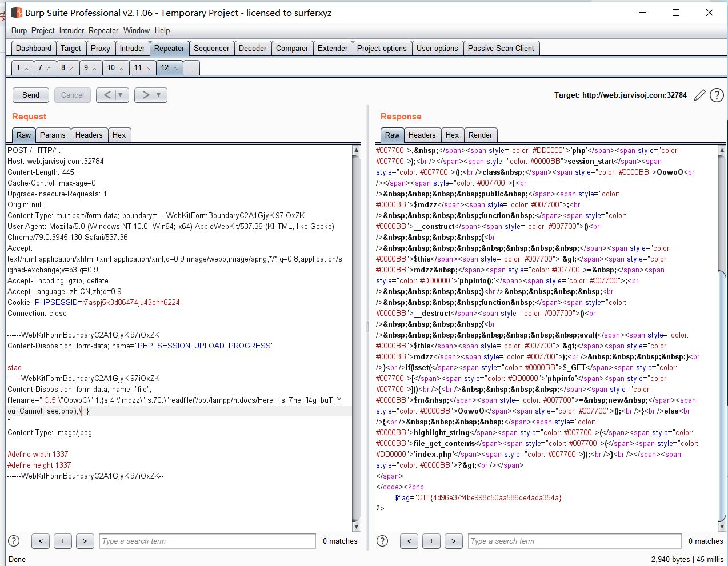Go to next match in Request search
The image size is (728, 566).
click(x=85, y=541)
